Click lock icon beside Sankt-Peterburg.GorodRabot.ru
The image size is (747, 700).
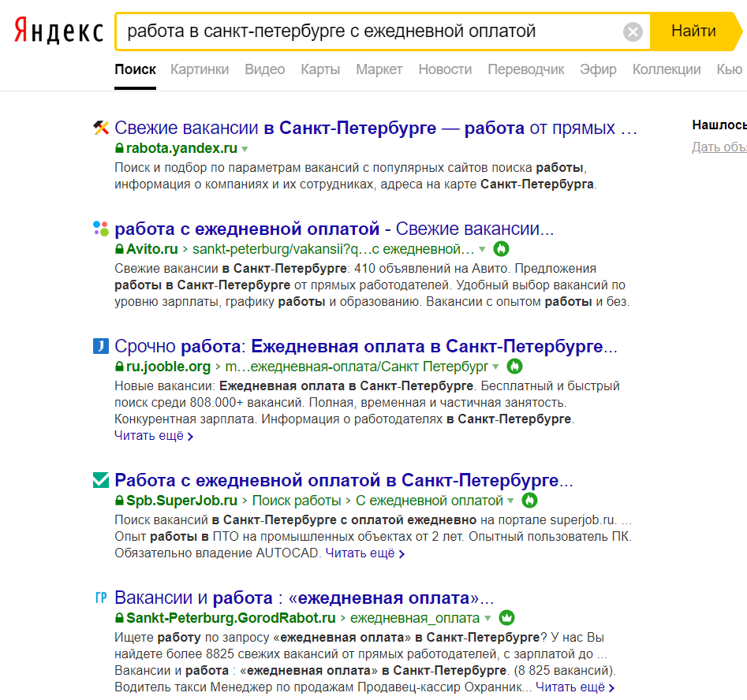120,618
